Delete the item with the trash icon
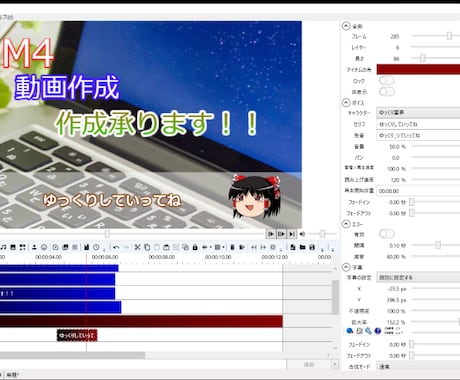The height and width of the screenshot is (380, 460). point(232,247)
